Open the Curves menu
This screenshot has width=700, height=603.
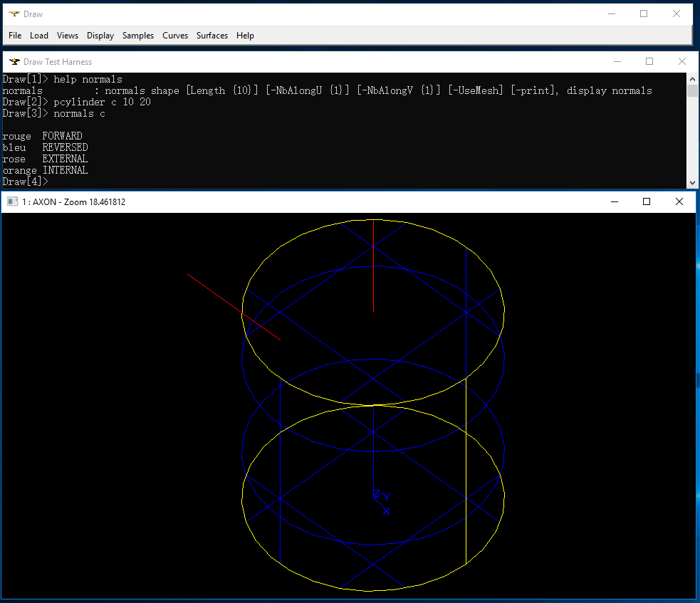[175, 36]
